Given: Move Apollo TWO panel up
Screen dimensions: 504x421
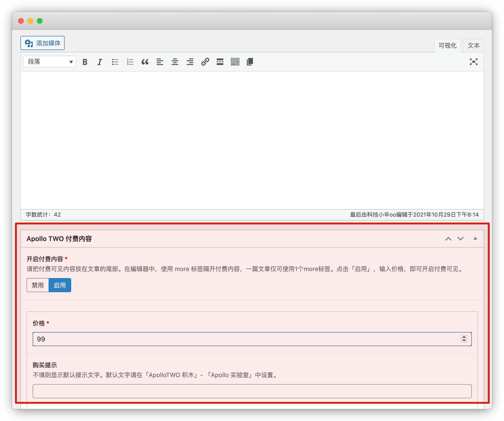Looking at the screenshot, I should (448, 239).
